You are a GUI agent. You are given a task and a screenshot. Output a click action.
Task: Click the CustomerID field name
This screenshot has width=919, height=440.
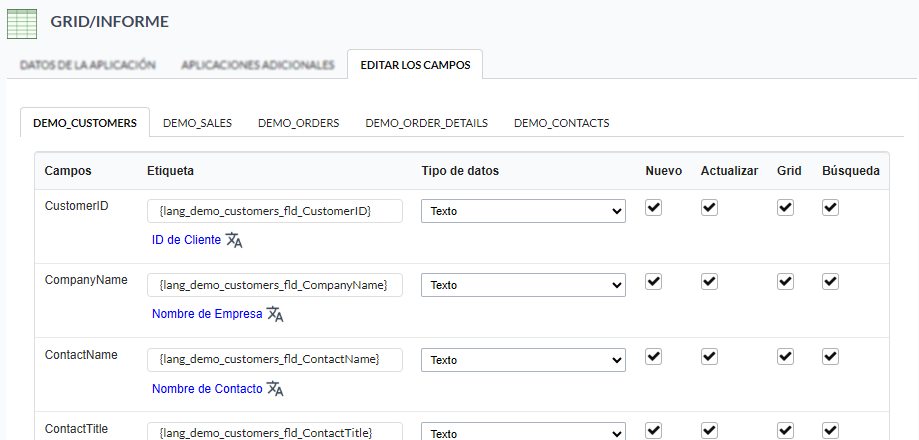click(77, 206)
